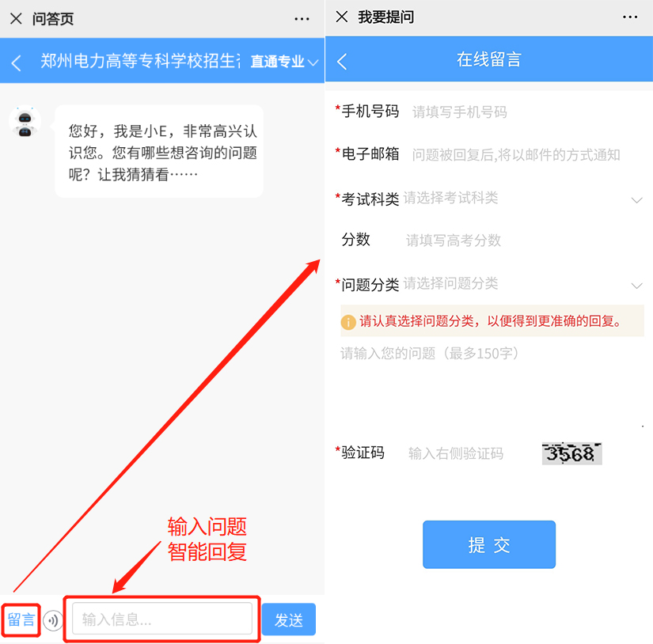Screen dimensions: 653x644
Task: Go back from the 在线留言 header
Action: click(x=341, y=62)
